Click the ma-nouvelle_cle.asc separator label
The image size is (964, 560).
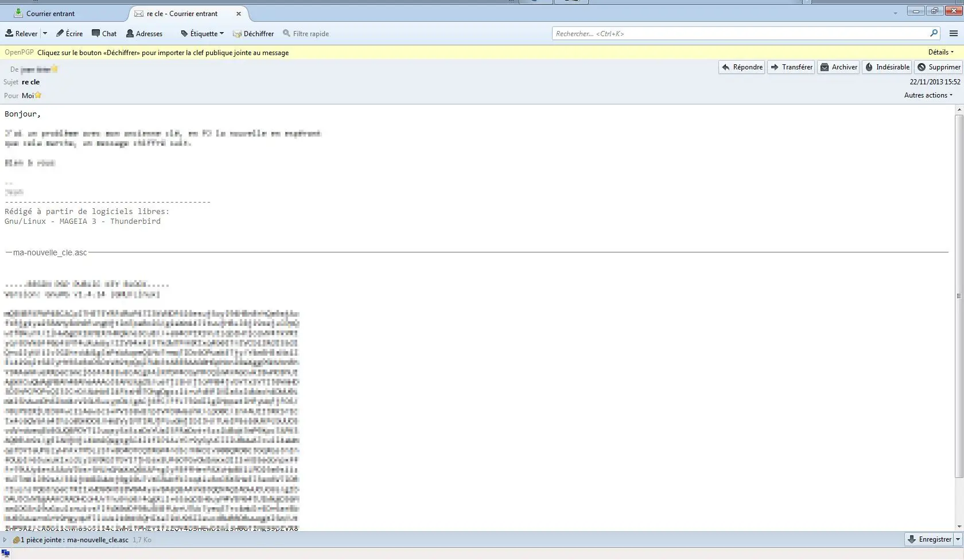click(50, 252)
